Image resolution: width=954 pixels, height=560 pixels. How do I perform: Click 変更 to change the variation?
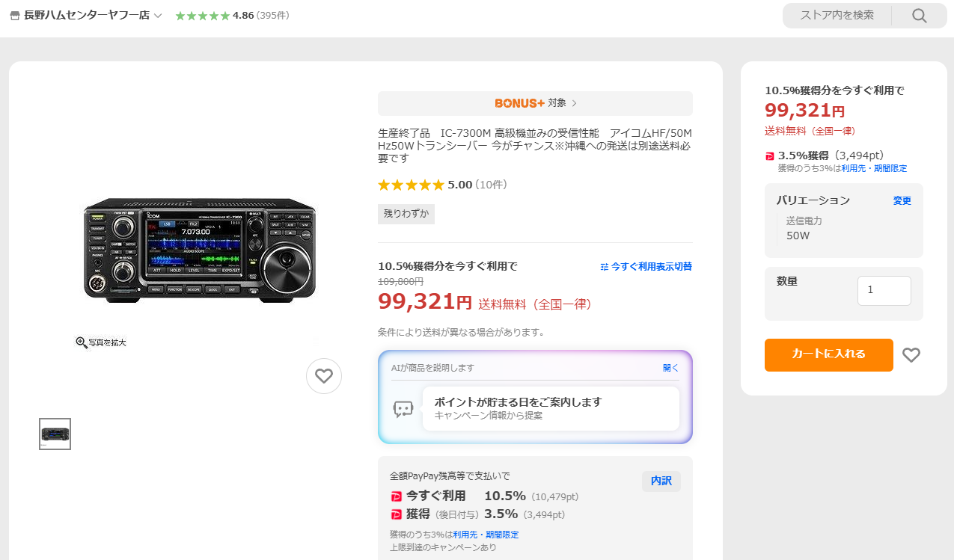[x=902, y=200]
